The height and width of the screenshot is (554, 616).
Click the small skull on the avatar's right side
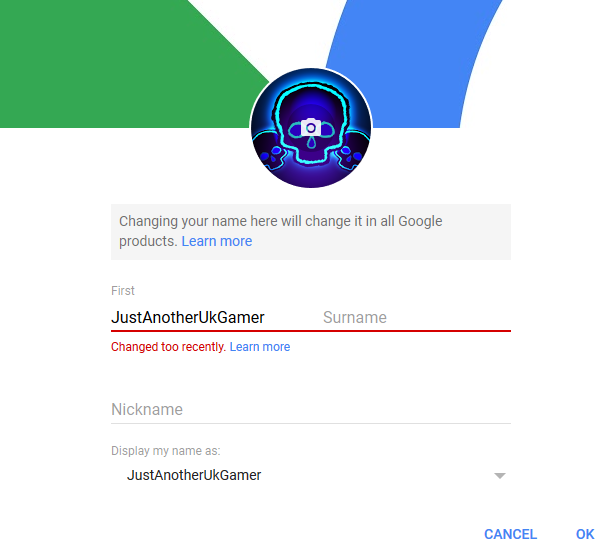349,156
